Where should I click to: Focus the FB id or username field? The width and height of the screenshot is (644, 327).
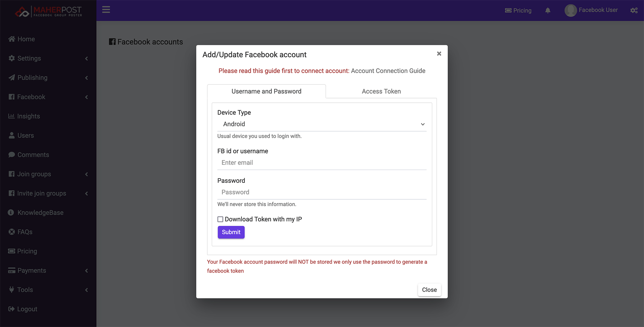point(322,163)
